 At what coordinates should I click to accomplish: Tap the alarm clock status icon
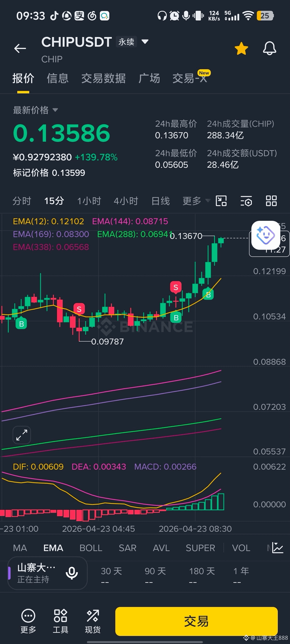coord(174,16)
